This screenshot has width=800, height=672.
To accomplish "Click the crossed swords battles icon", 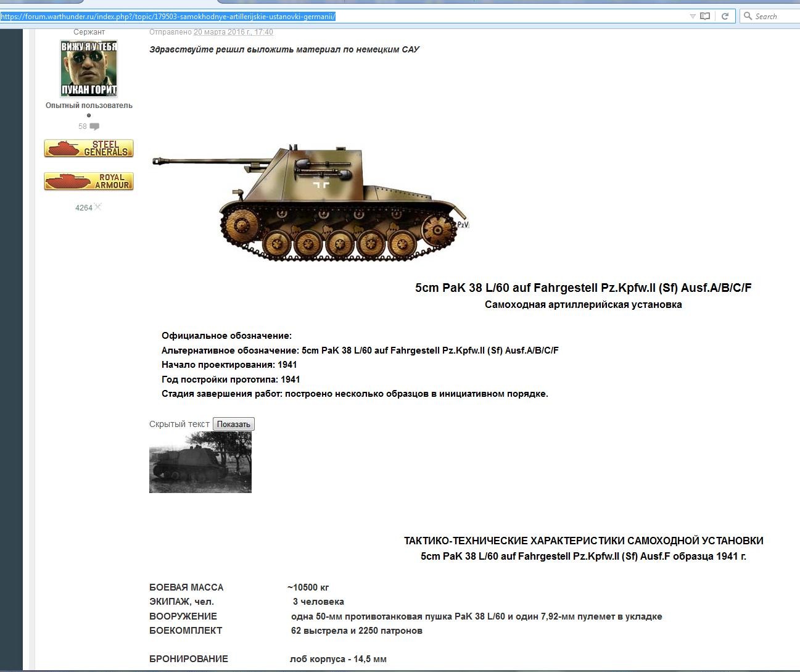I will pos(97,207).
